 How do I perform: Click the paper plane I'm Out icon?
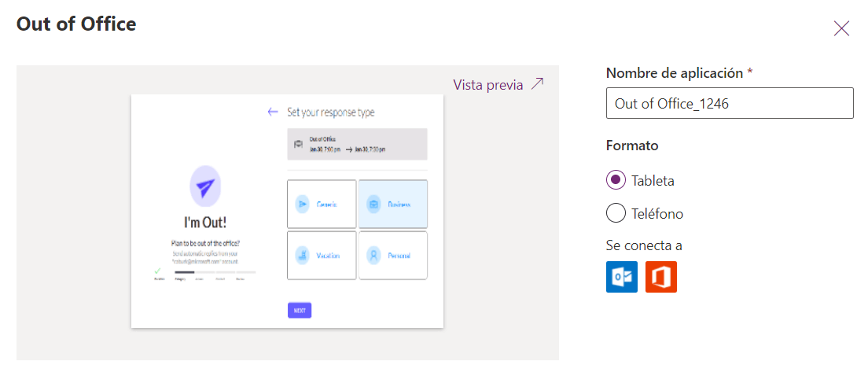point(204,187)
